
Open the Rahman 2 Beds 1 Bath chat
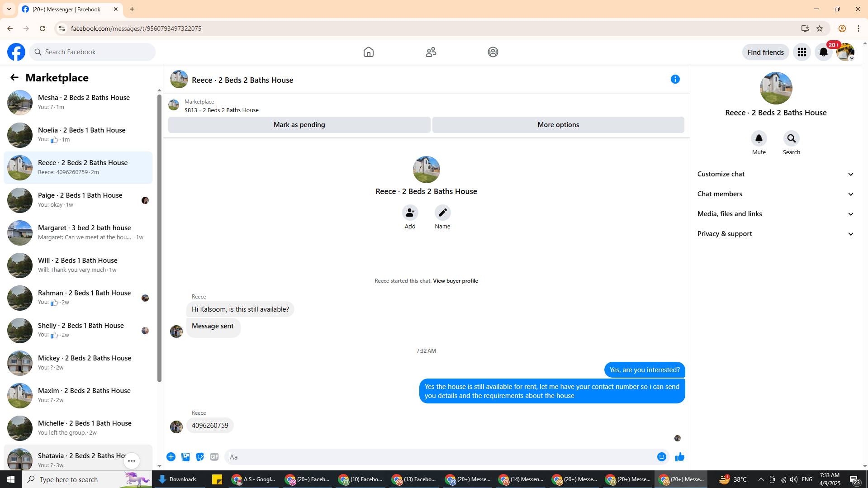point(78,298)
